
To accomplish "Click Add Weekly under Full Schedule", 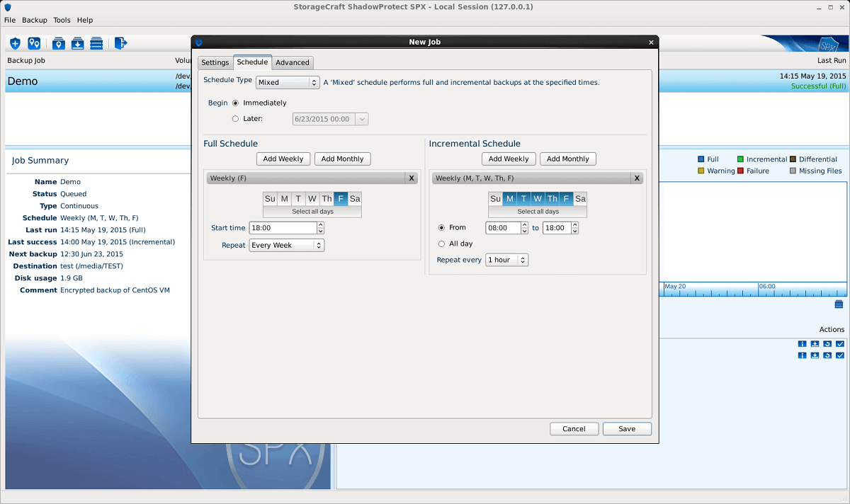I will click(x=283, y=159).
